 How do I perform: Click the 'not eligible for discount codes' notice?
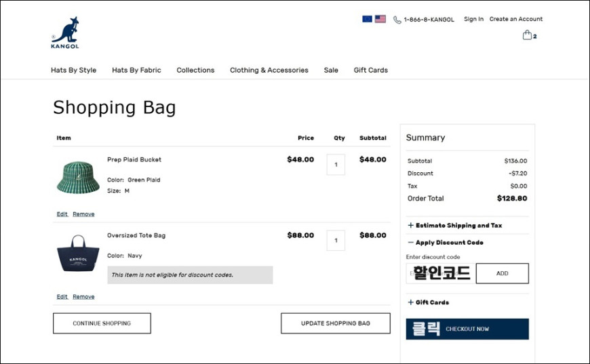[x=190, y=275]
